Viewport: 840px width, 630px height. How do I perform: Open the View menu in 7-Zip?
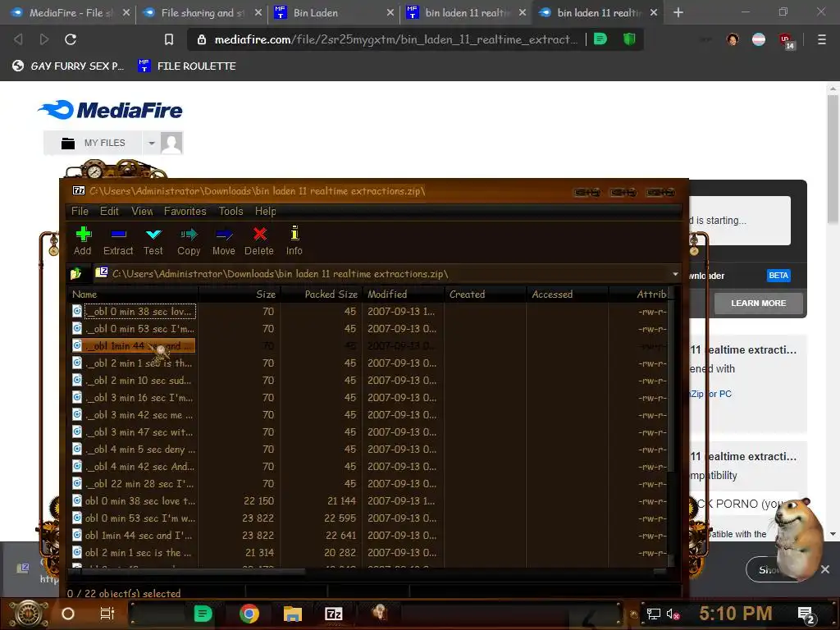pos(142,211)
